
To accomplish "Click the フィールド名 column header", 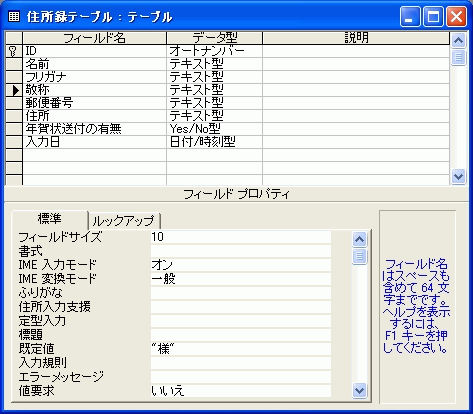I will point(94,38).
